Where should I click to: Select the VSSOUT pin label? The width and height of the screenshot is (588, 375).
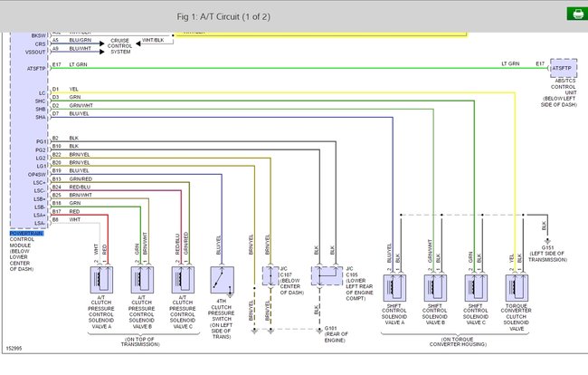point(35,52)
